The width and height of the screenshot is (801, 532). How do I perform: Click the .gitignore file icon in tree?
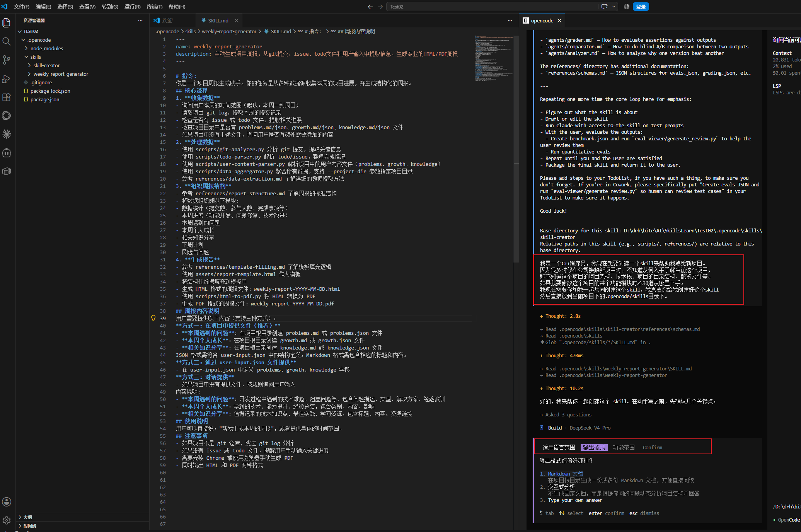point(26,82)
